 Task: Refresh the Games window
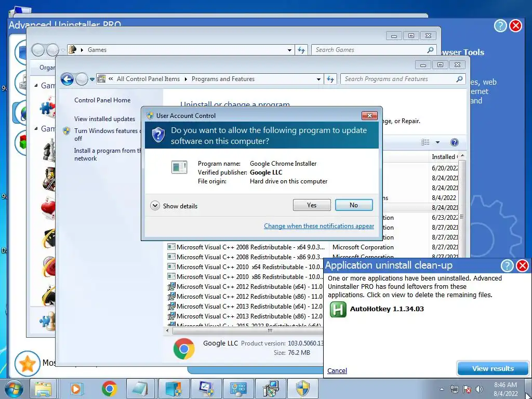point(301,50)
